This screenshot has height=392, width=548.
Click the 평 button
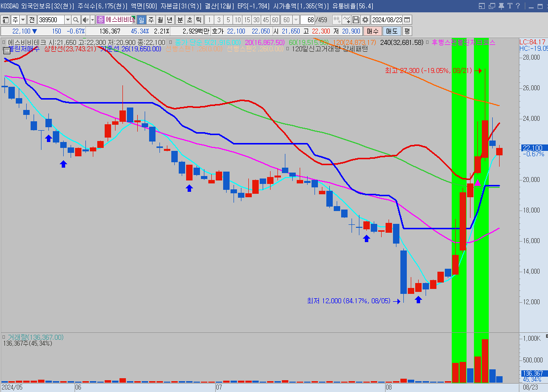coord(407,31)
